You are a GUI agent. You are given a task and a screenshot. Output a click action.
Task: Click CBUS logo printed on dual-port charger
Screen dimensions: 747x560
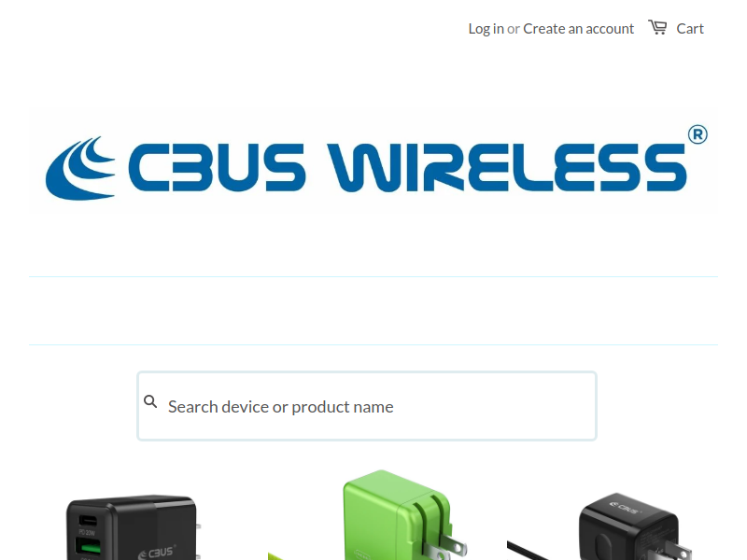click(157, 552)
